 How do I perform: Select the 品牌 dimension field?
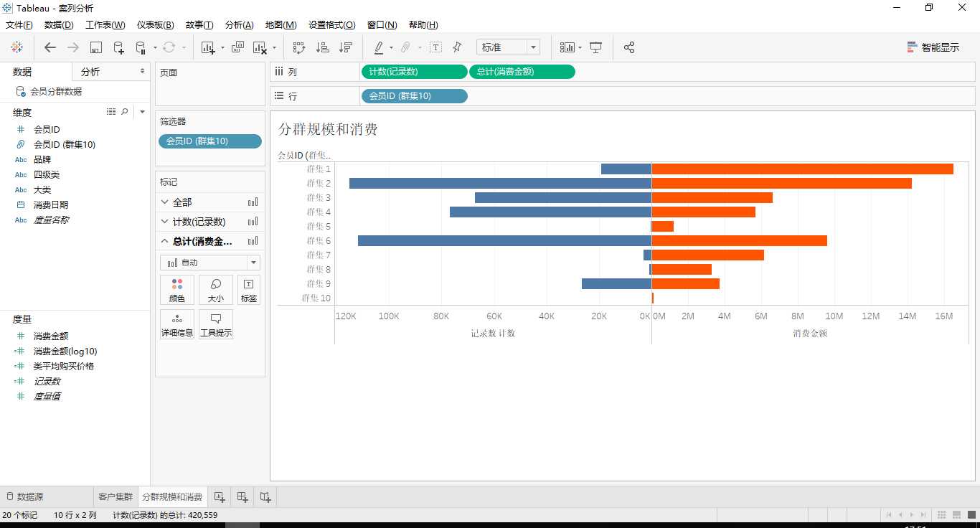42,160
